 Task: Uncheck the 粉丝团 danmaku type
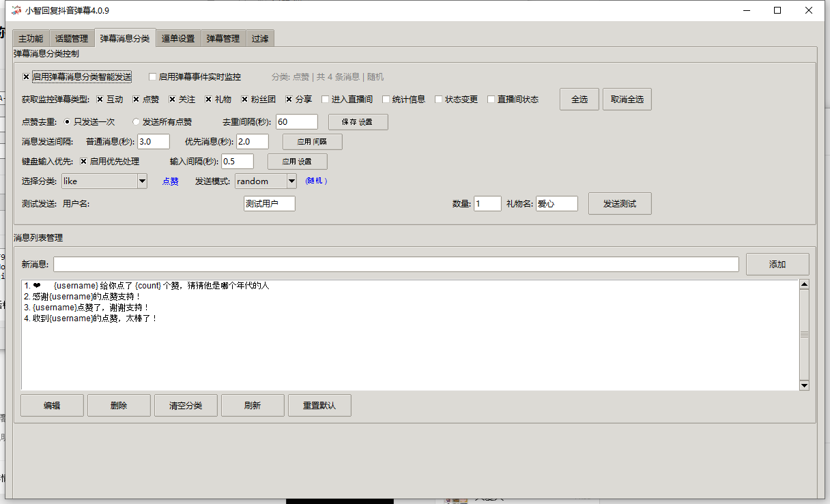243,98
